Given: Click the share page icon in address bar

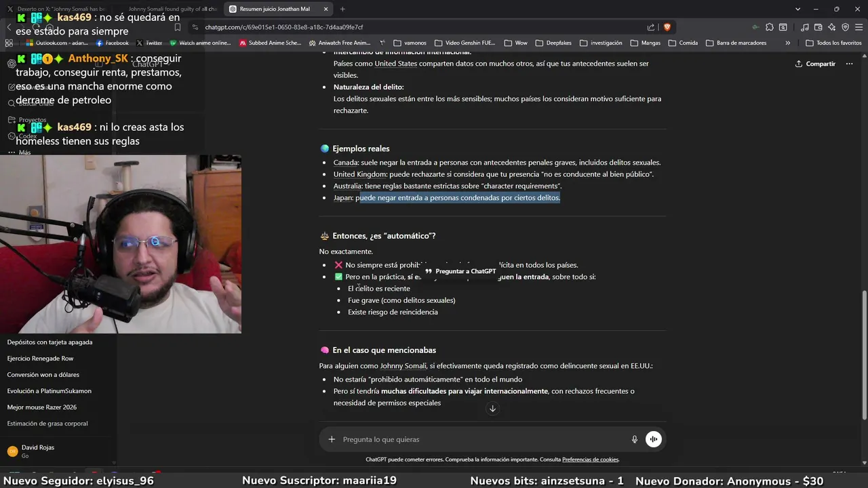Looking at the screenshot, I should [x=651, y=27].
